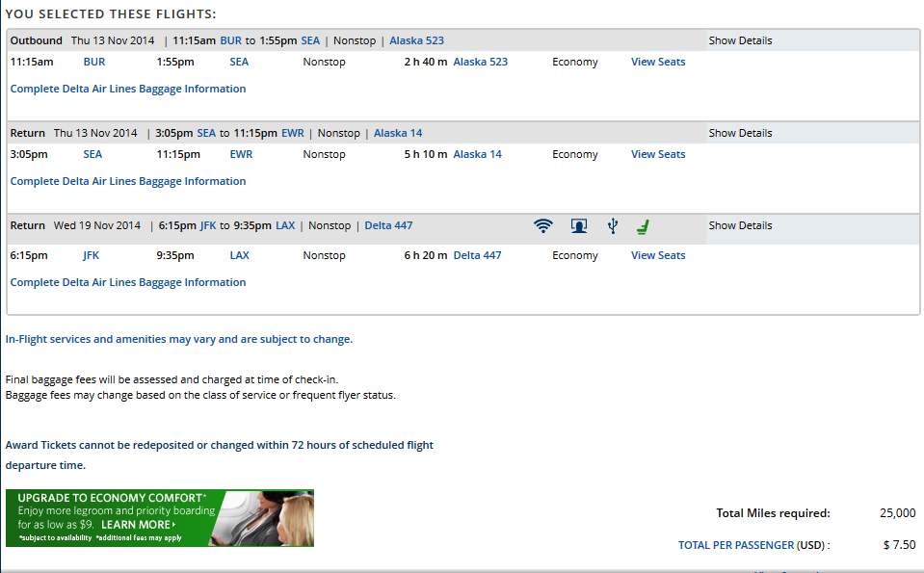Click SEA arrival link in 1:55pm row

pyautogui.click(x=239, y=62)
